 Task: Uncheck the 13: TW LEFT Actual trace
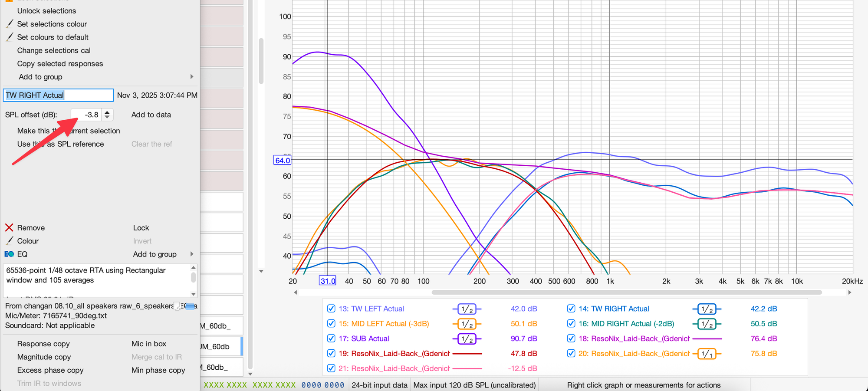coord(331,309)
